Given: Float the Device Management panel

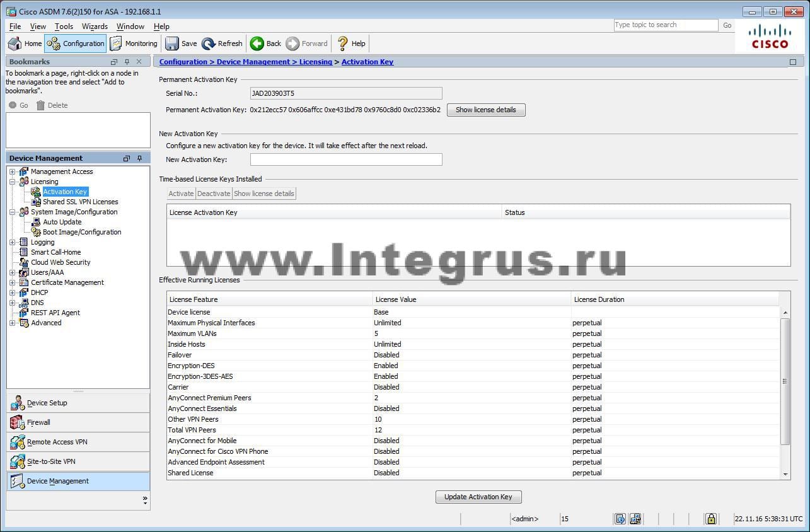Looking at the screenshot, I should click(127, 158).
